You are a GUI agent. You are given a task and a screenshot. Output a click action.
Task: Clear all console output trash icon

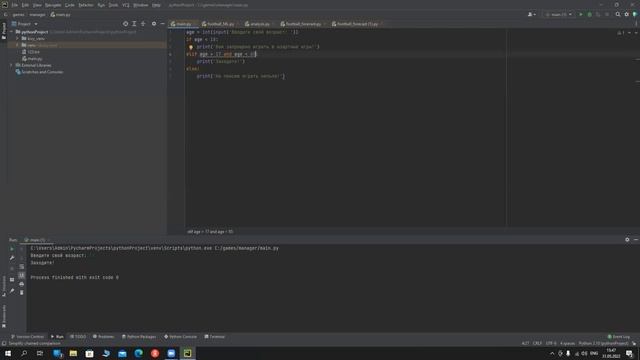tap(22, 293)
